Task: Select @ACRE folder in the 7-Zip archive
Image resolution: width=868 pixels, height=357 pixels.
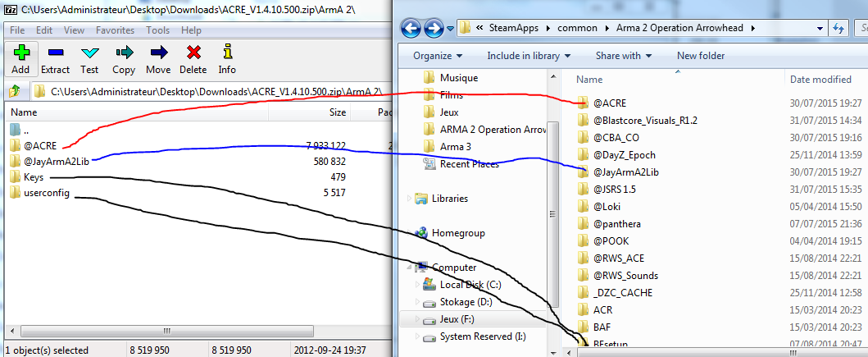Action: click(34, 146)
